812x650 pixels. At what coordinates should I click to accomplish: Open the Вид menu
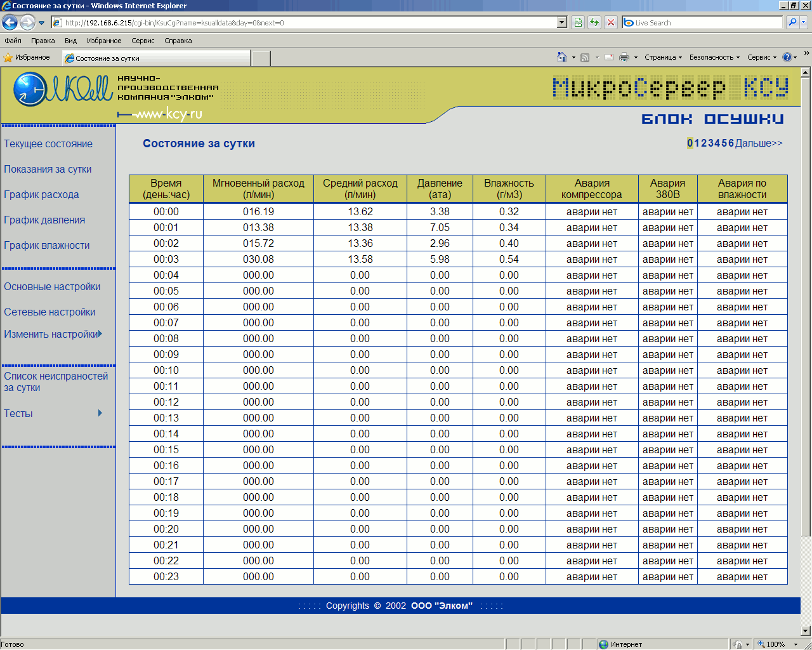pyautogui.click(x=70, y=41)
